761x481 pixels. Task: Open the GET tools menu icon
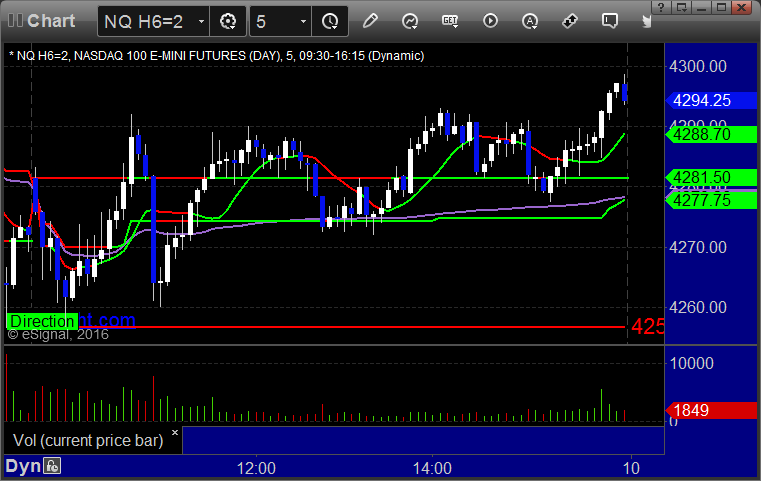tap(450, 21)
